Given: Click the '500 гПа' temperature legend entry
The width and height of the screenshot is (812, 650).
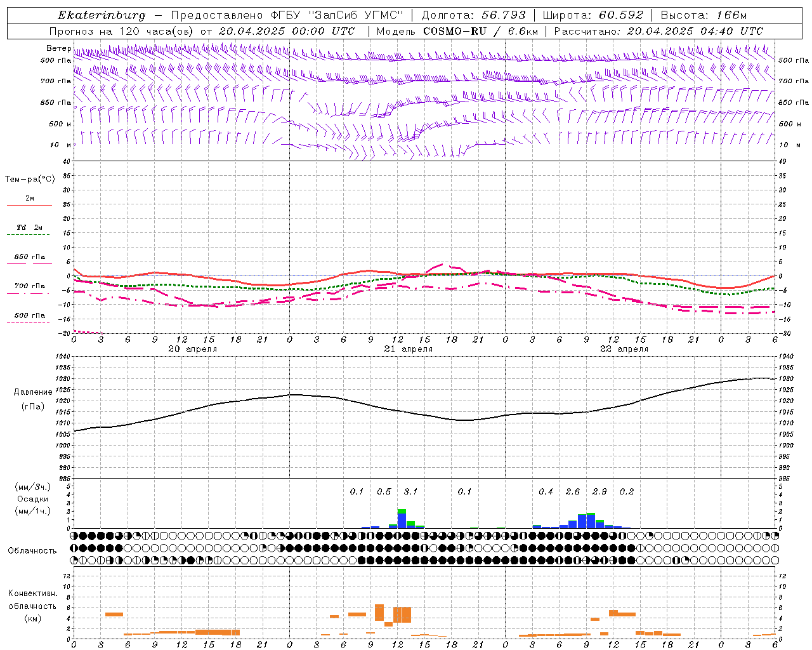Looking at the screenshot, I should [30, 315].
